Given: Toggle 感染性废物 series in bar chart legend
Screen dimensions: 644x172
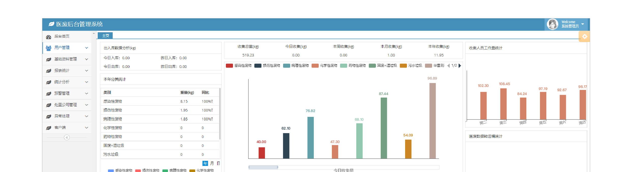Looking at the screenshot, I should pos(239,66).
